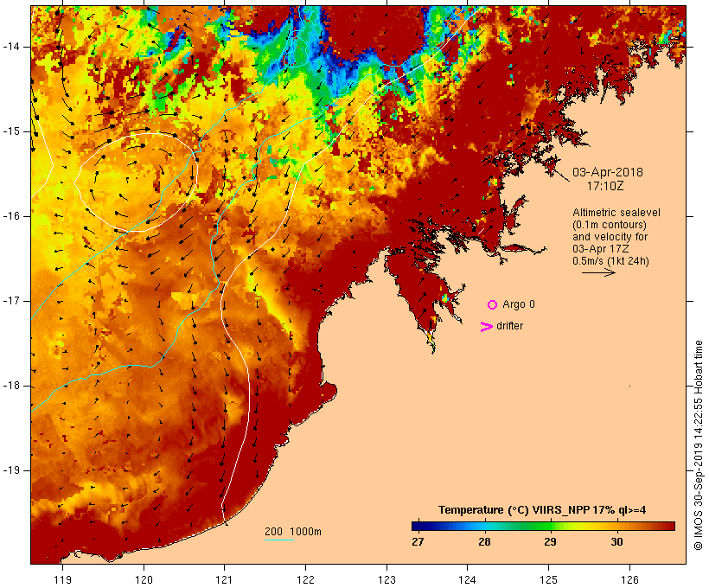Click colorbar value 27

[418, 541]
